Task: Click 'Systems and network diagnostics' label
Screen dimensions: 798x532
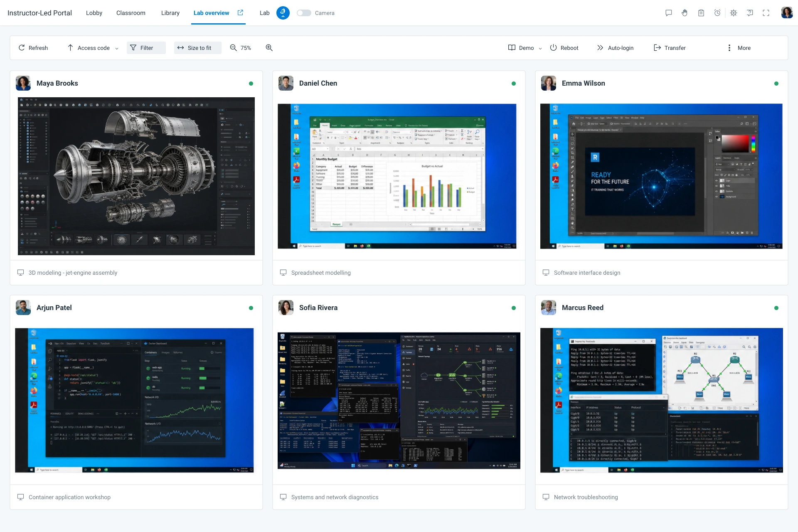Action: click(x=335, y=497)
